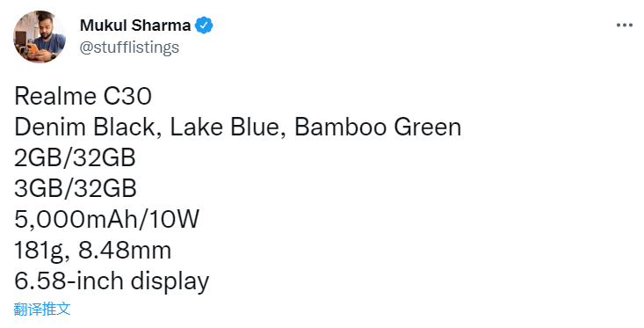Screen dimensions: 644x328
Task: Click the Mukul Sharma display name
Action: pyautogui.click(x=135, y=26)
